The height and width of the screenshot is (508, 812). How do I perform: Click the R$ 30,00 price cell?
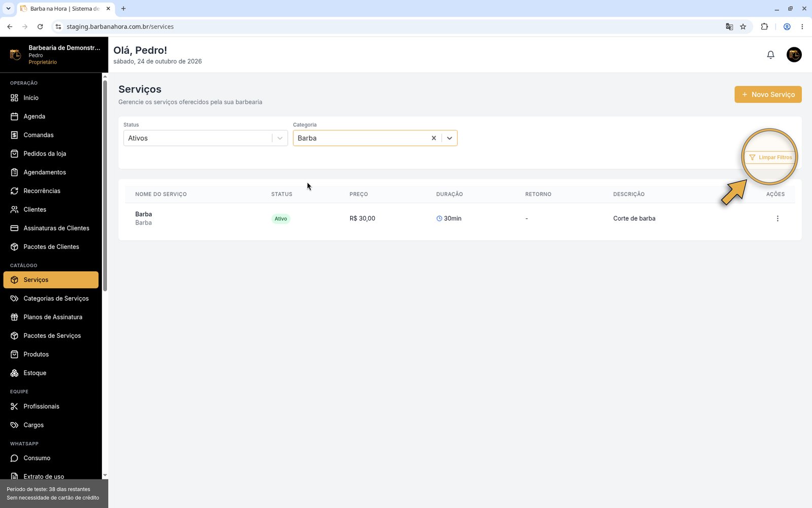[362, 218]
